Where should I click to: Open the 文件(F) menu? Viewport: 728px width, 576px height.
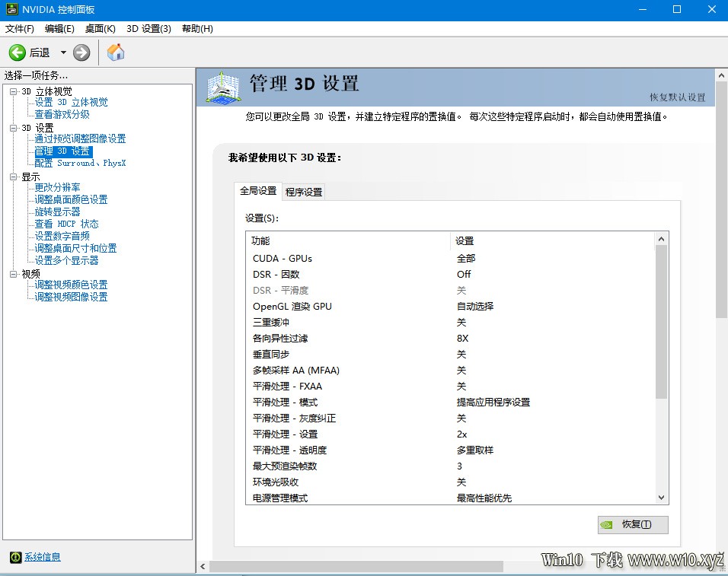(20, 29)
